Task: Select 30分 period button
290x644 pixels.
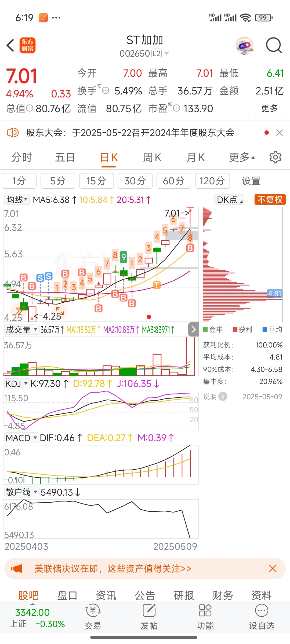Action: point(135,181)
